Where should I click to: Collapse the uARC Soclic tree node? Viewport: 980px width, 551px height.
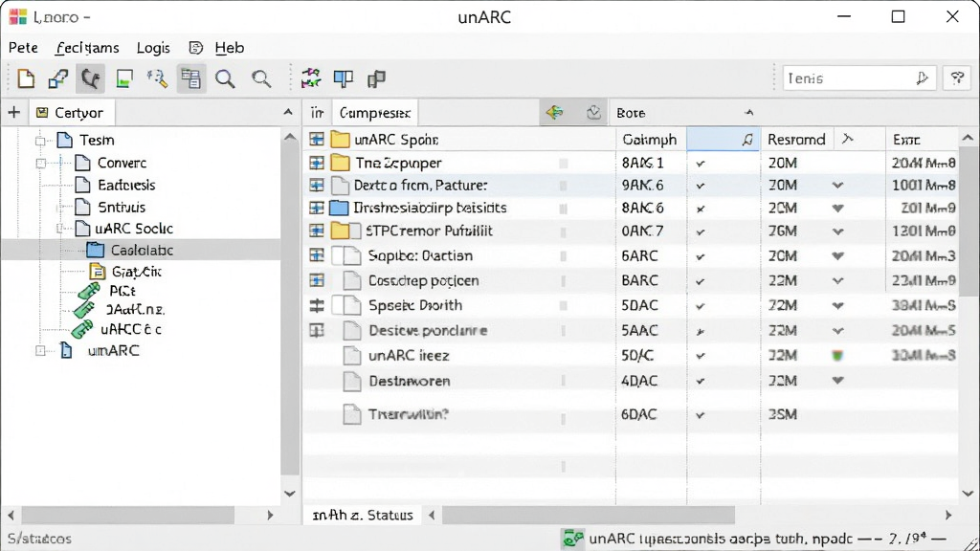[60, 229]
